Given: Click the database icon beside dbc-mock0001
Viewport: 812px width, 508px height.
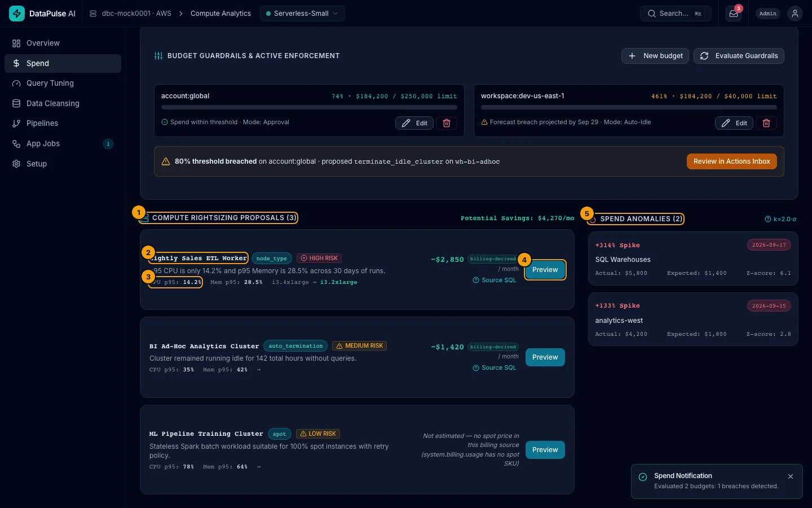Looking at the screenshot, I should (93, 14).
